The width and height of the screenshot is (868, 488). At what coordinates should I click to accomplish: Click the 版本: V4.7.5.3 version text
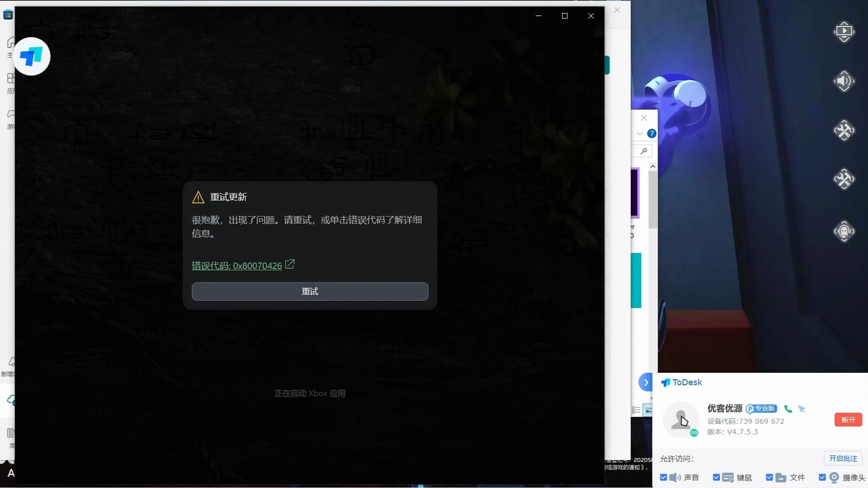pos(733,432)
